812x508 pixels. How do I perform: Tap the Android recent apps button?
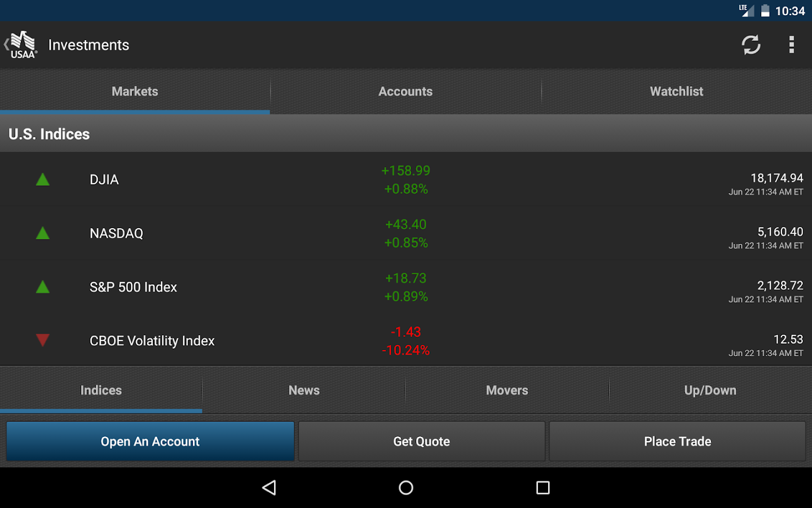point(543,488)
